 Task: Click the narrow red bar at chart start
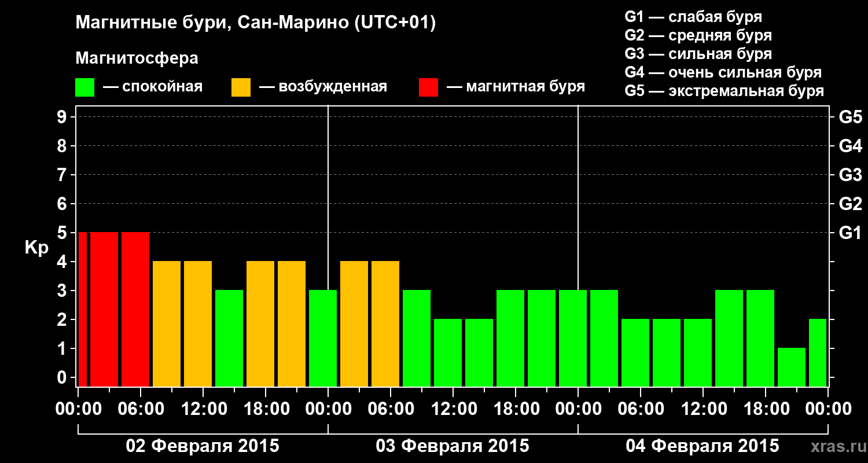coord(83,309)
